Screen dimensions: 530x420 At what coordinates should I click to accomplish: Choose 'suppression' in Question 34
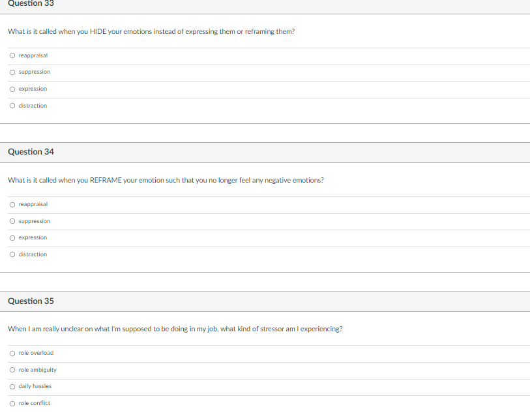pyautogui.click(x=33, y=221)
